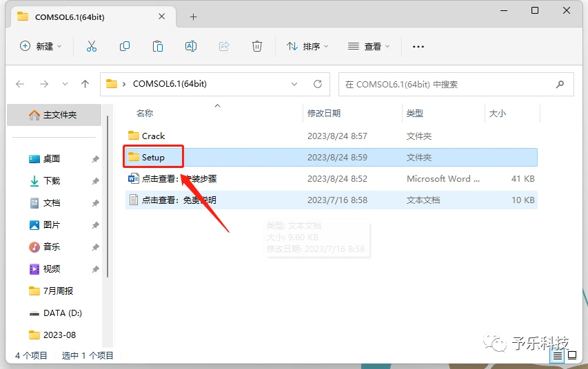Refresh the current folder view

click(x=318, y=84)
